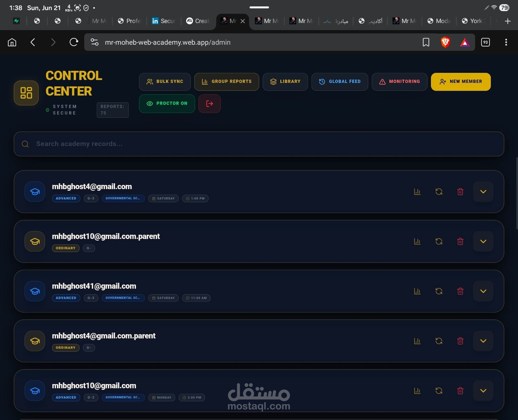Image resolution: width=518 pixels, height=420 pixels.
Task: Open stats chart for mhbghost10@gmail.com
Action: point(417,391)
